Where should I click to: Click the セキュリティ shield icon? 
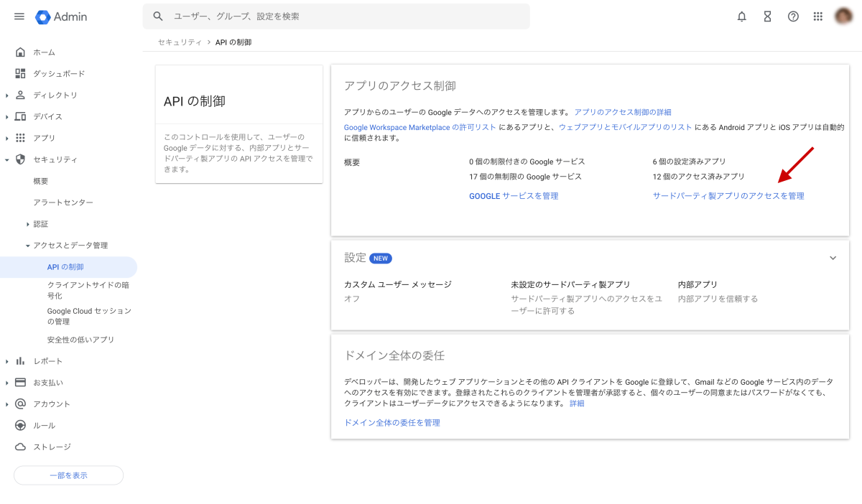pyautogui.click(x=20, y=159)
